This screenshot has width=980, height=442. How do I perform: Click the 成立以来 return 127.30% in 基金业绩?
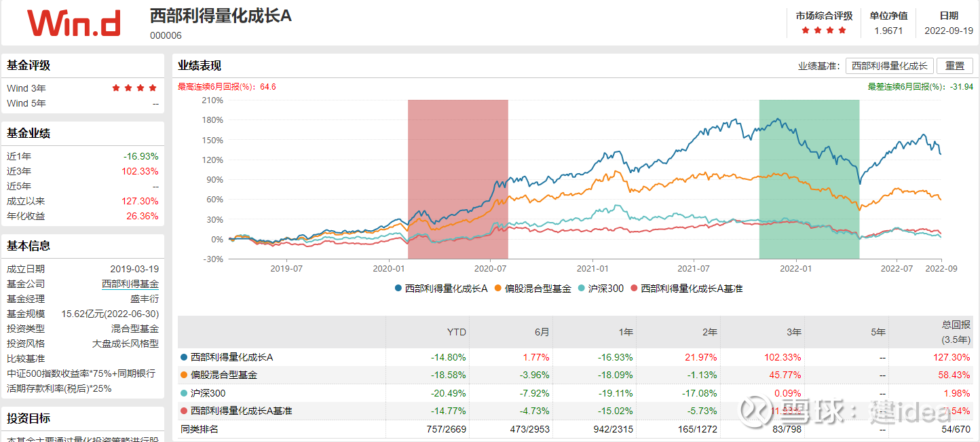point(140,201)
